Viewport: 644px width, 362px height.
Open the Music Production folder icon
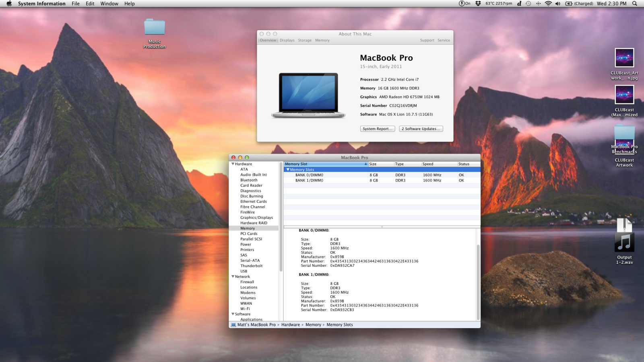tap(155, 27)
